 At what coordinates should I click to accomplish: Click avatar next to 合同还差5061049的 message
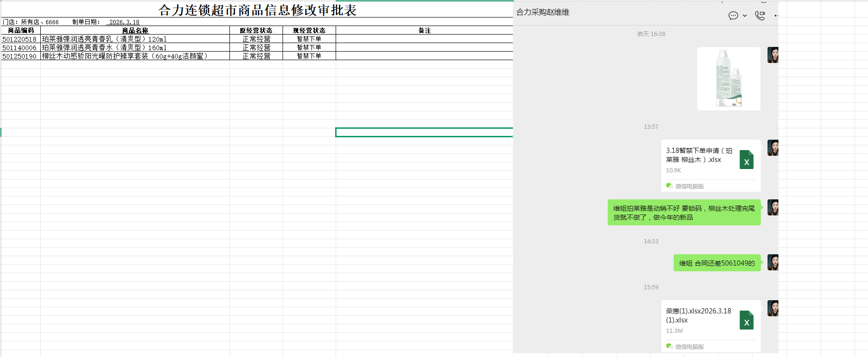click(773, 263)
